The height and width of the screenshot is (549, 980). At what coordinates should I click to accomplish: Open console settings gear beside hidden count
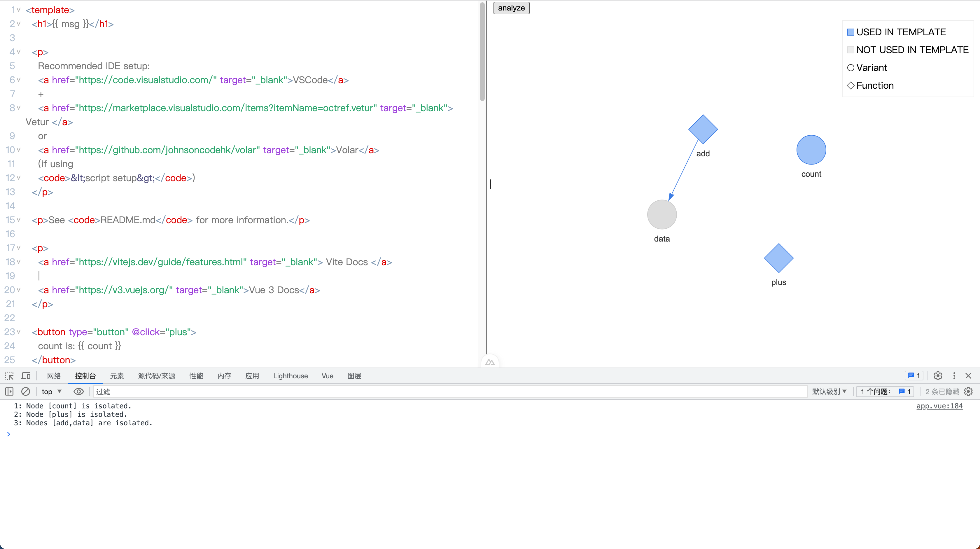pos(969,391)
